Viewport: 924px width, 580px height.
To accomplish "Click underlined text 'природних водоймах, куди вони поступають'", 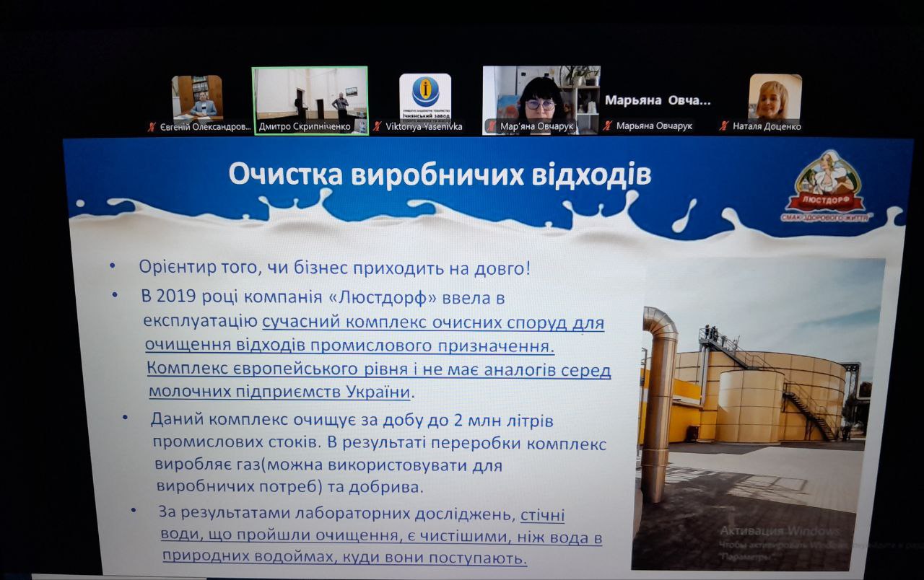I will [x=343, y=557].
